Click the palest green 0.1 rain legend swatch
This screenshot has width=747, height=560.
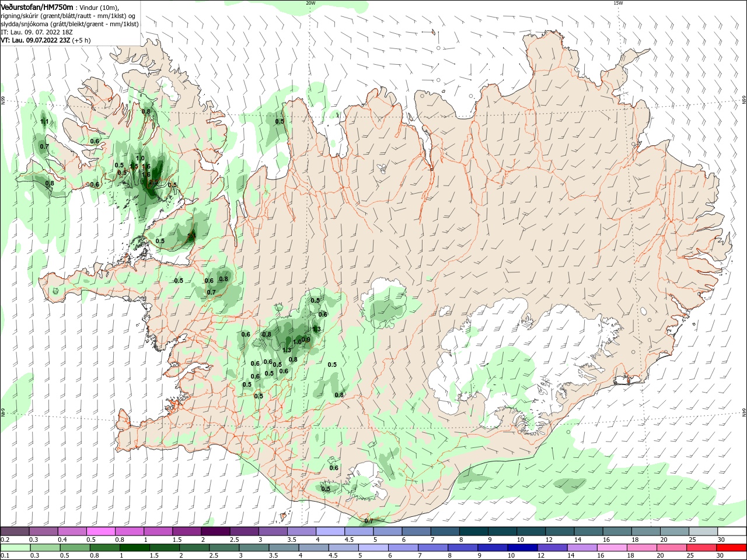(x=15, y=548)
